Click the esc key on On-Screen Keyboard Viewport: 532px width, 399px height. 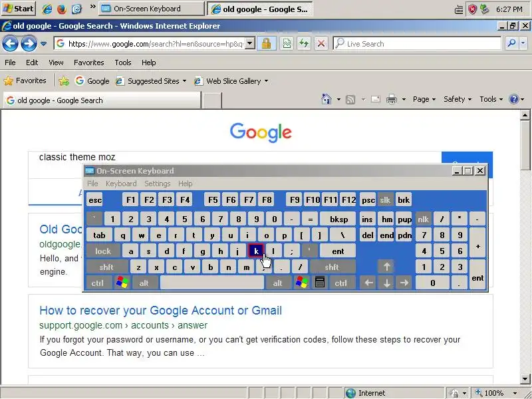[95, 200]
